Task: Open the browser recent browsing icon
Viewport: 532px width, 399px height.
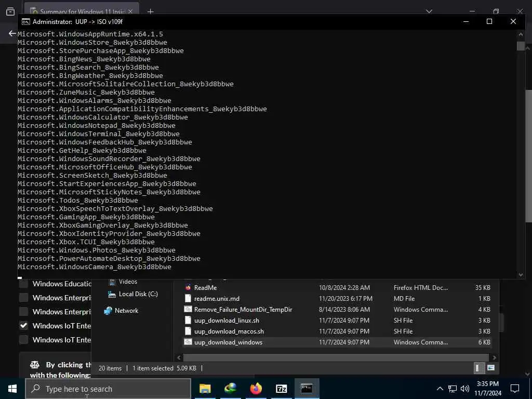Action: (x=10, y=11)
